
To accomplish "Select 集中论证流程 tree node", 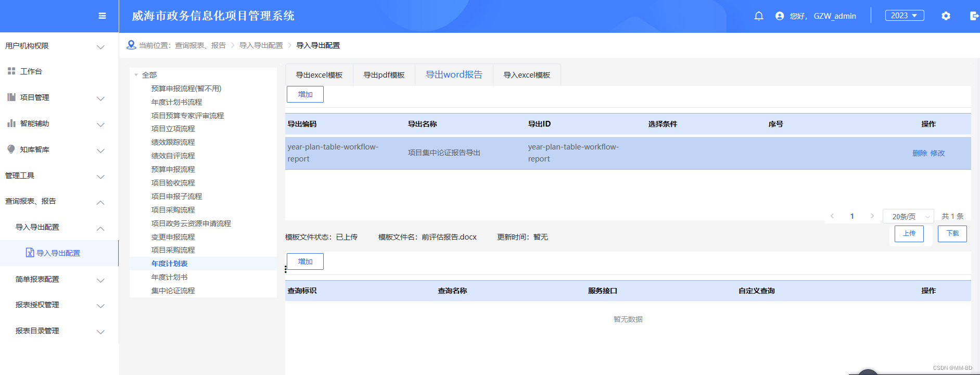I will tap(173, 291).
